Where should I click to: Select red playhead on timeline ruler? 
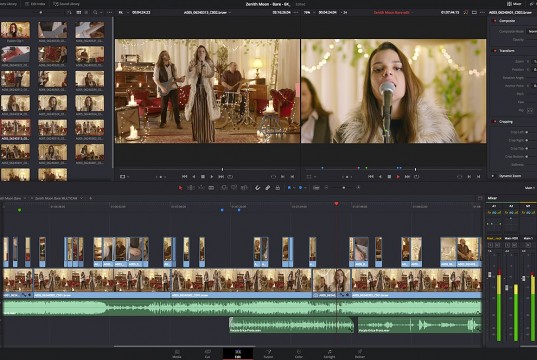[x=336, y=204]
